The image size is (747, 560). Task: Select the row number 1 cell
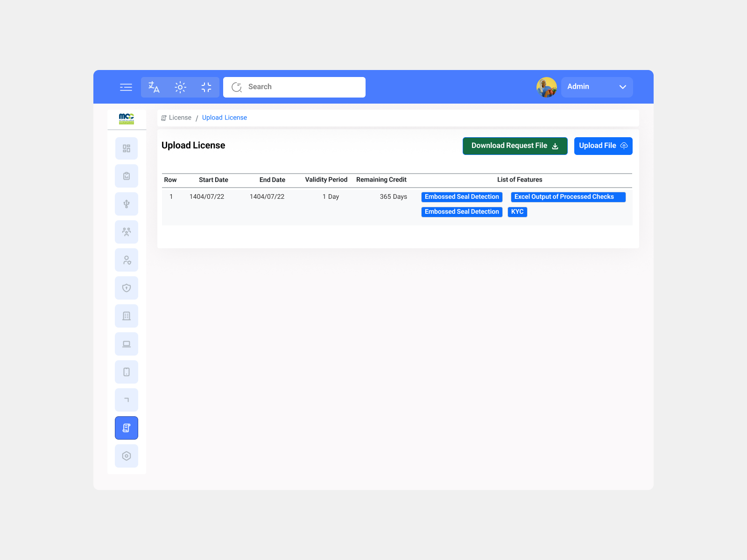click(171, 197)
